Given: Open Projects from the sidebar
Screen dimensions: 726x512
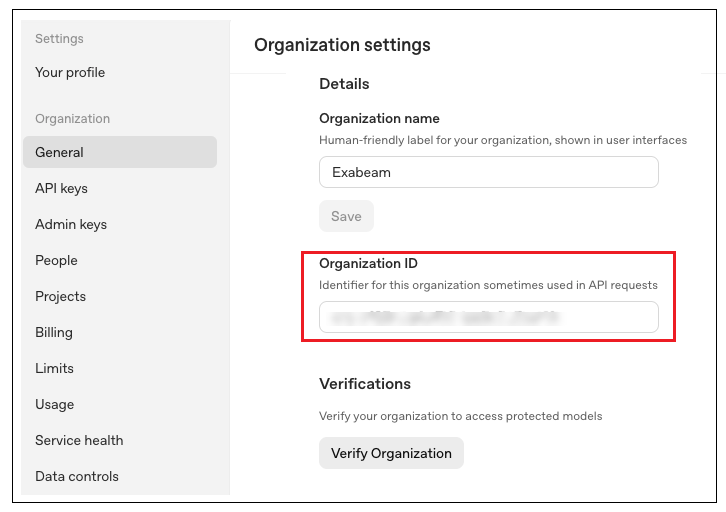Looking at the screenshot, I should pyautogui.click(x=60, y=296).
